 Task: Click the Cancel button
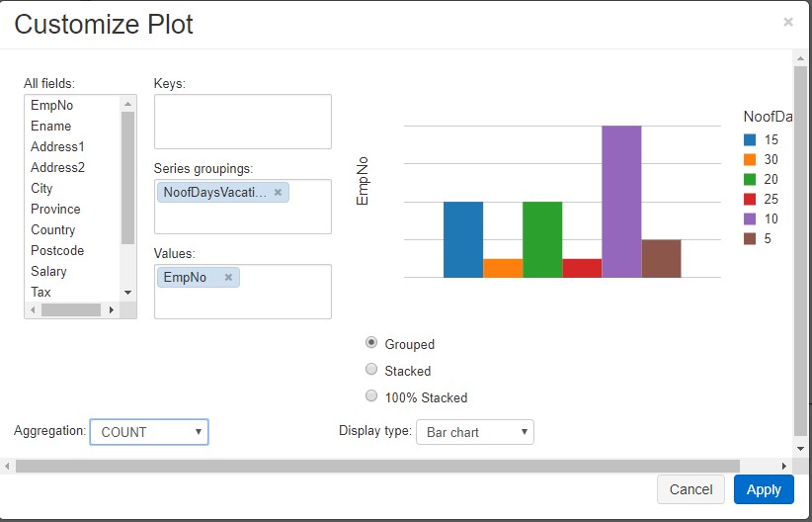point(690,489)
